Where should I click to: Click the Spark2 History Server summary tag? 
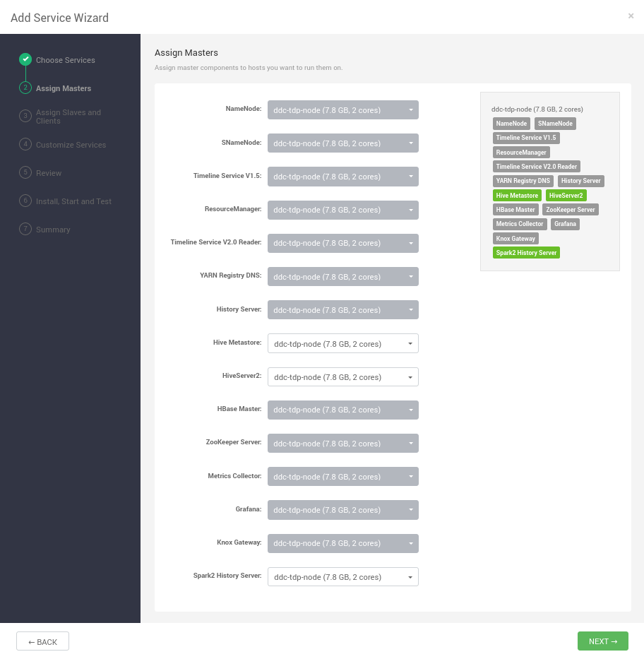click(526, 253)
